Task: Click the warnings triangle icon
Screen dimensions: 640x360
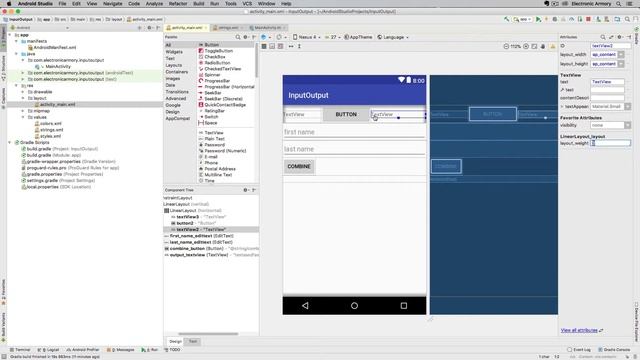Action: click(553, 47)
